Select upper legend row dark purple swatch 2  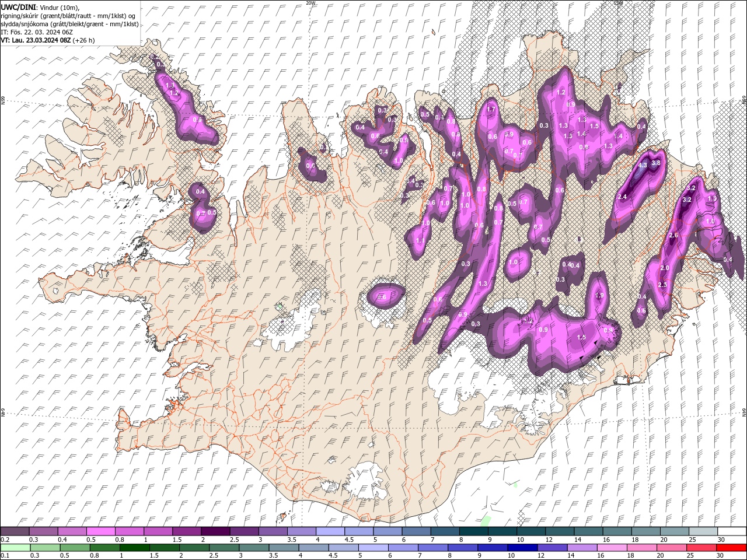pos(216,531)
